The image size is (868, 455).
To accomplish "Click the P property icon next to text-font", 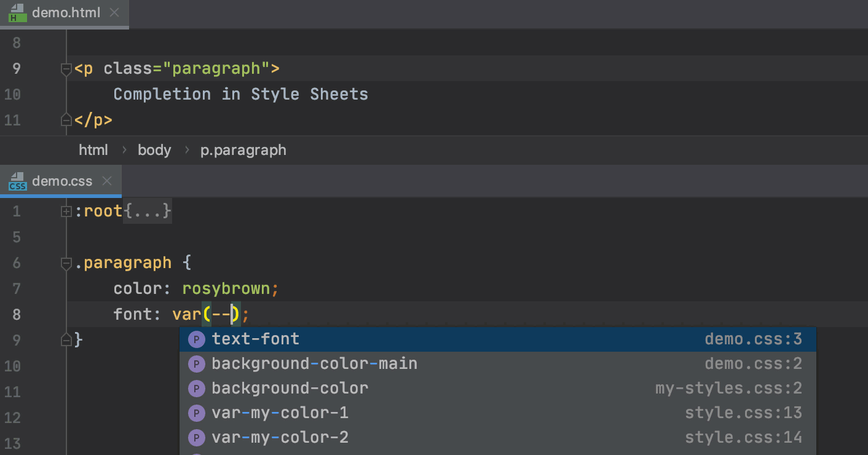I will coord(196,339).
